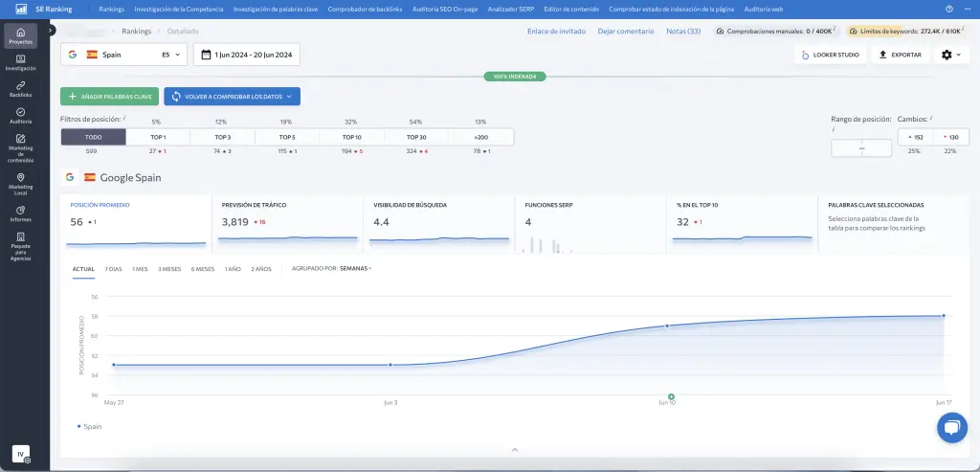
Task: Select Previsión de tráfico metric card
Action: 287,224
